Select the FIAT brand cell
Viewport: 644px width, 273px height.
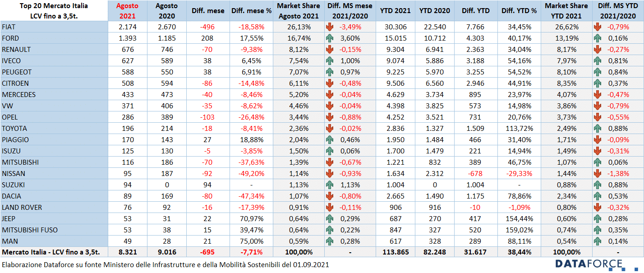pos(54,27)
